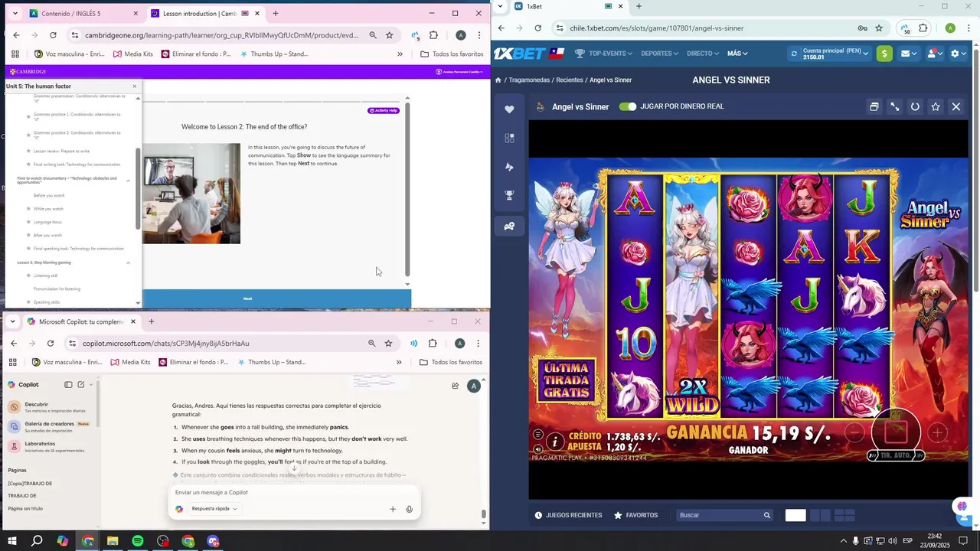Open the 1xBet sidebar grid categories icon
The height and width of the screenshot is (551, 980).
click(x=509, y=138)
